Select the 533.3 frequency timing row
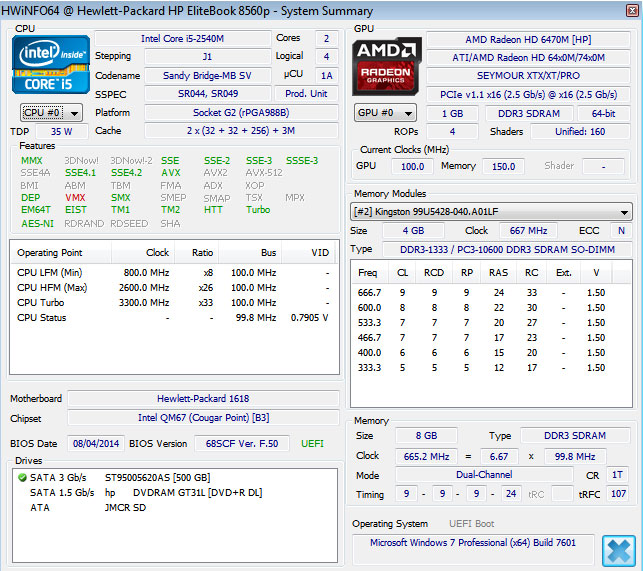This screenshot has height=571, width=643. 491,322
